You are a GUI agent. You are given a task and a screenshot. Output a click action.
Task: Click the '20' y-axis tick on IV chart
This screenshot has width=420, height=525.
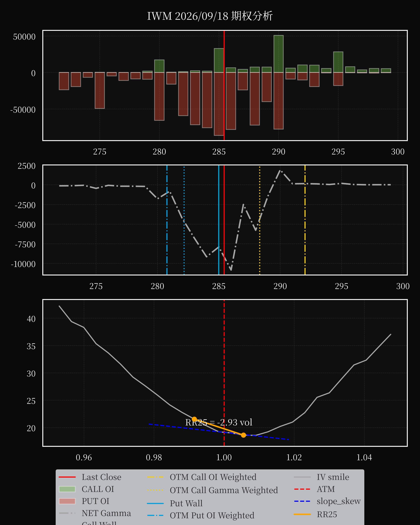pyautogui.click(x=31, y=428)
